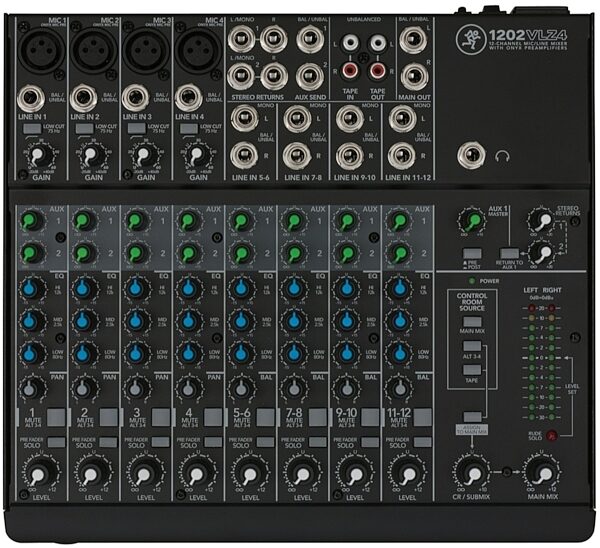The width and height of the screenshot is (600, 548).
Task: Click channel 7-8 HI EQ blue knob
Action: [x=292, y=289]
